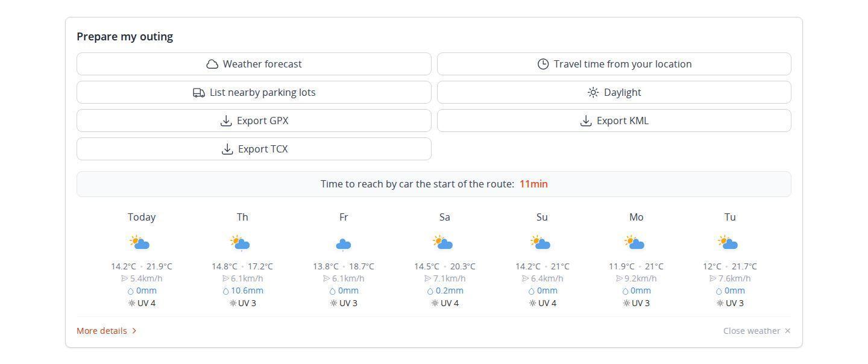868x364 pixels.
Task: Close the weather panel
Action: coord(757,331)
